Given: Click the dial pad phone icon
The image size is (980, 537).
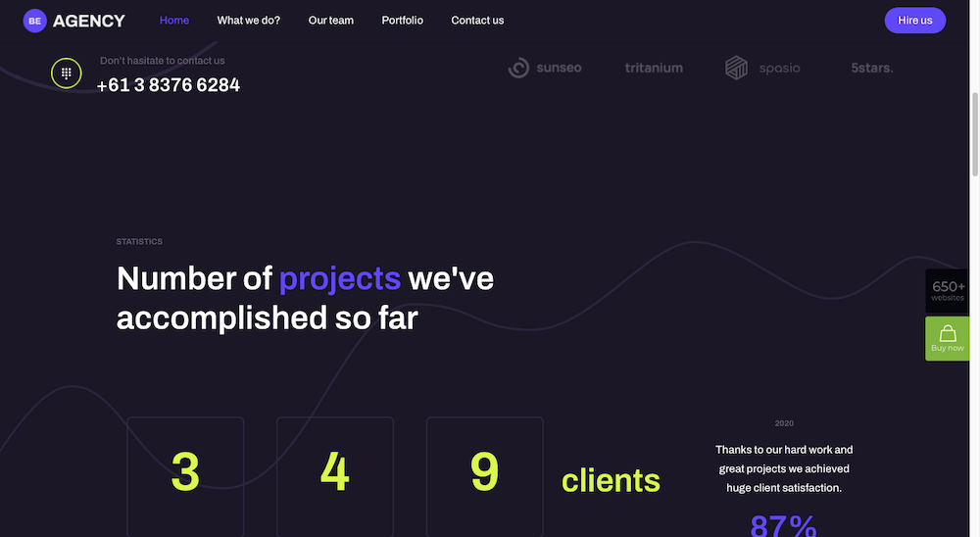Looking at the screenshot, I should pos(67,73).
